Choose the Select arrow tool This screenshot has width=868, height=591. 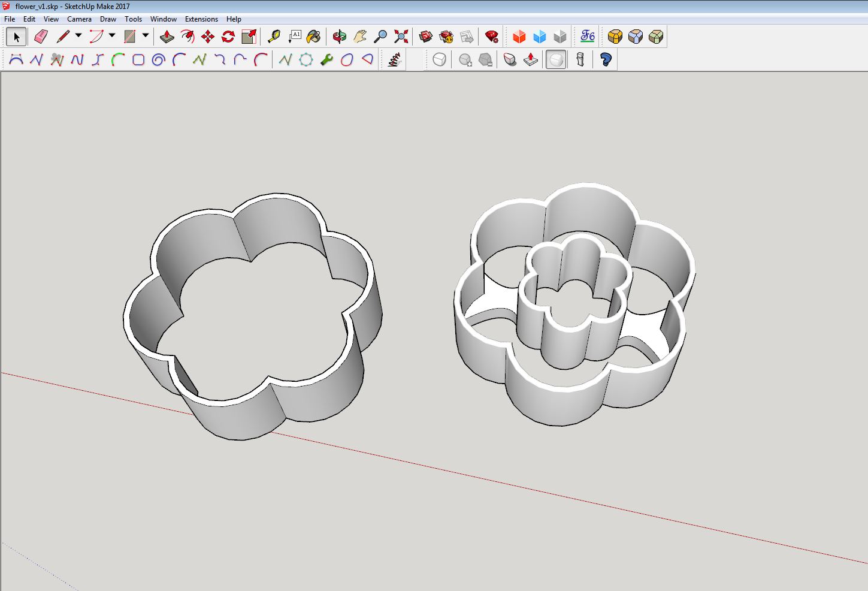16,37
